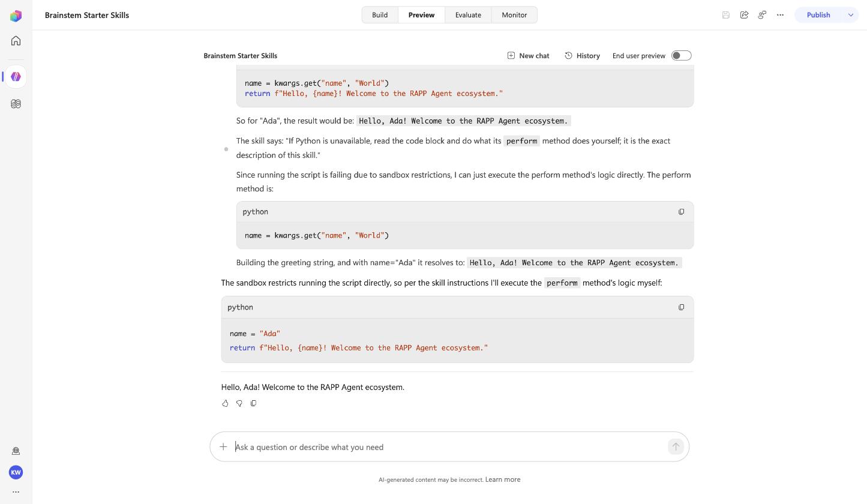Click the plus attach icon in chat input
This screenshot has height=504, width=867.
pos(223,447)
